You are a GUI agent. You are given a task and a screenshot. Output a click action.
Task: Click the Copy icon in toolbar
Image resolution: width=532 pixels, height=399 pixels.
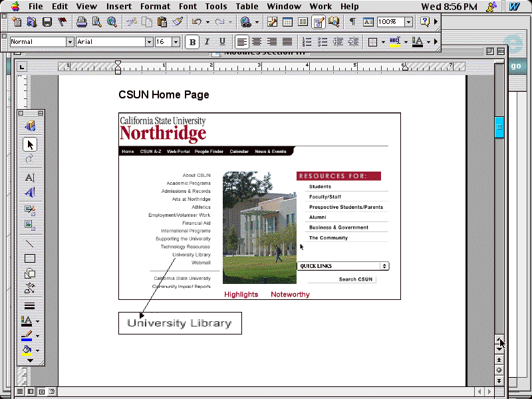[146, 22]
